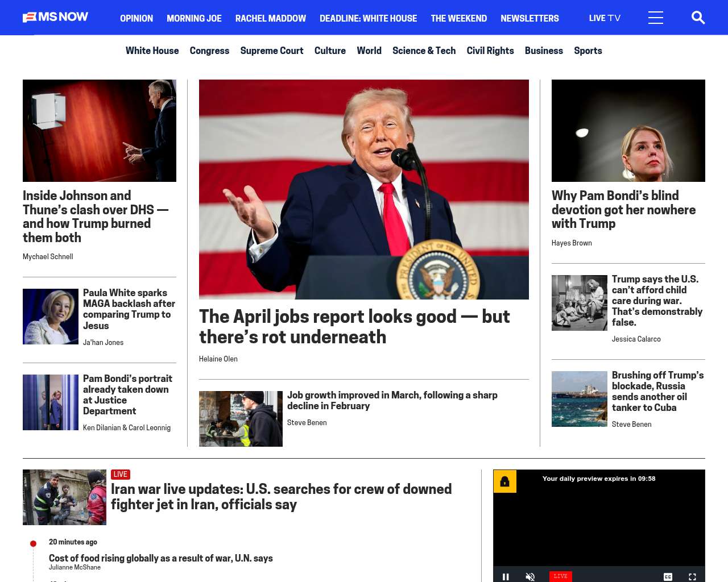This screenshot has height=582, width=728.
Task: Click the yellow lock icon on video
Action: tap(504, 481)
